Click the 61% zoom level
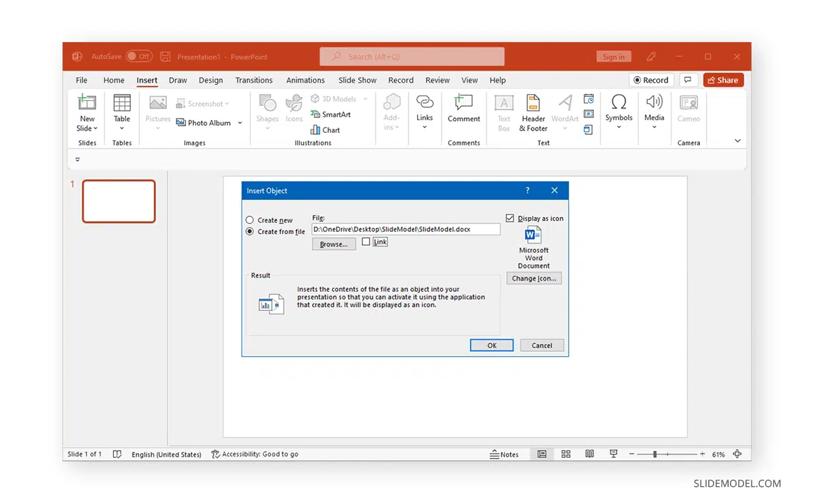This screenshot has height=504, width=814. tap(718, 454)
